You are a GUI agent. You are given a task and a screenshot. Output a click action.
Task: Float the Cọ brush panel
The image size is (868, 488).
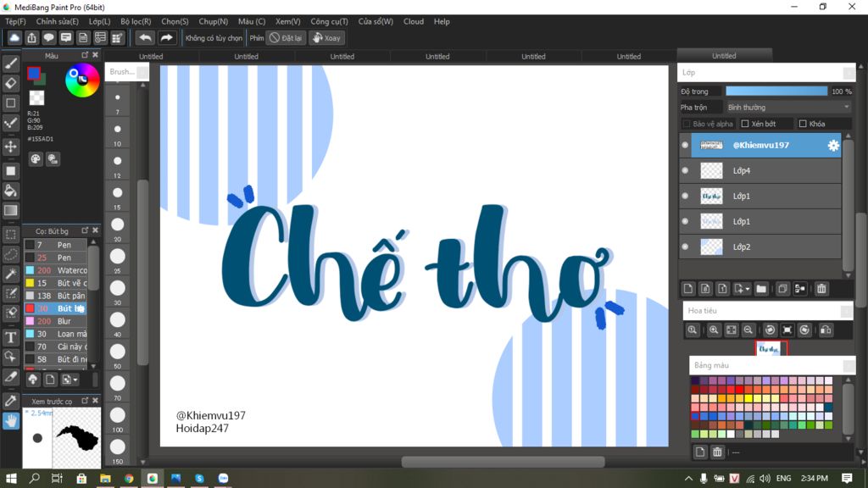point(85,230)
